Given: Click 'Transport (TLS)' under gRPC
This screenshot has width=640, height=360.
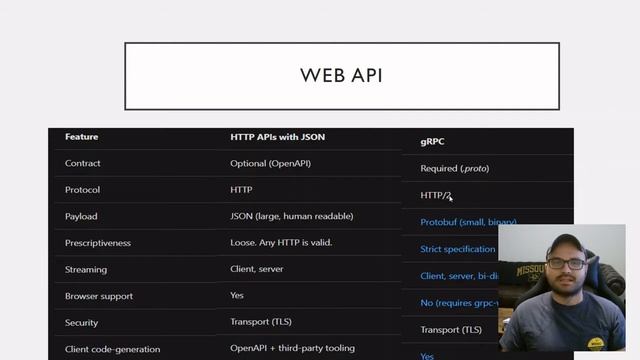Looking at the screenshot, I should [451, 330].
